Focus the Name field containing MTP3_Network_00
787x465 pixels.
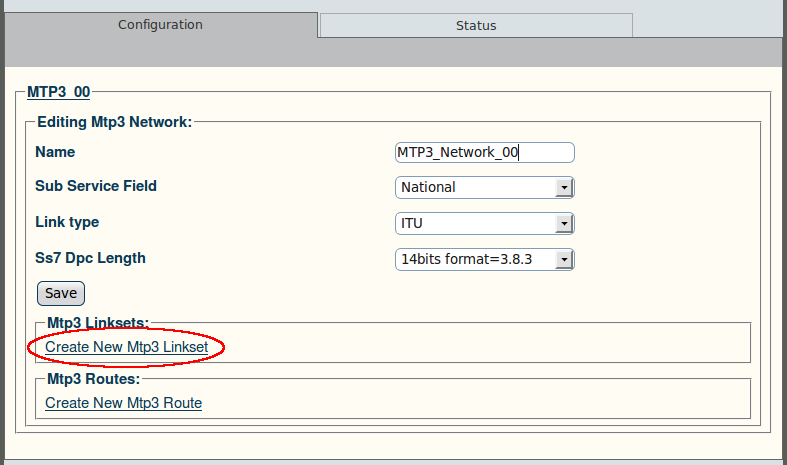[485, 152]
